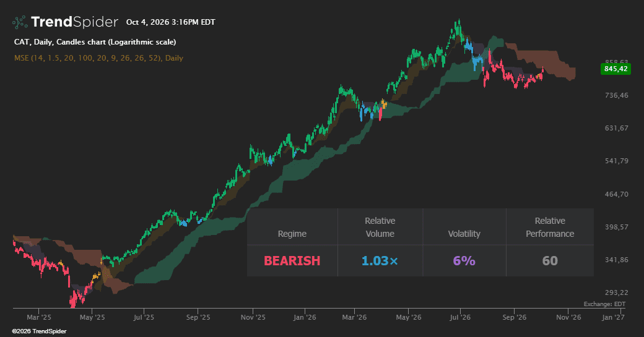Click the Volatility column header

tap(464, 234)
